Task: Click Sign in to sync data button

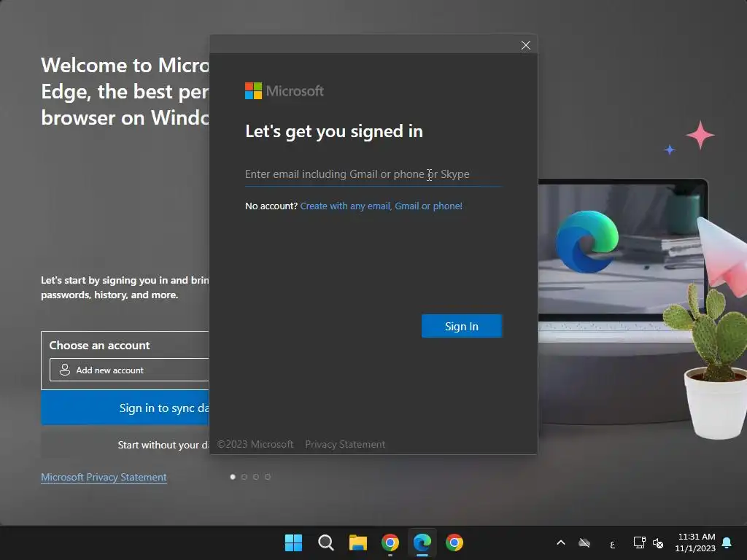Action: tap(125, 408)
